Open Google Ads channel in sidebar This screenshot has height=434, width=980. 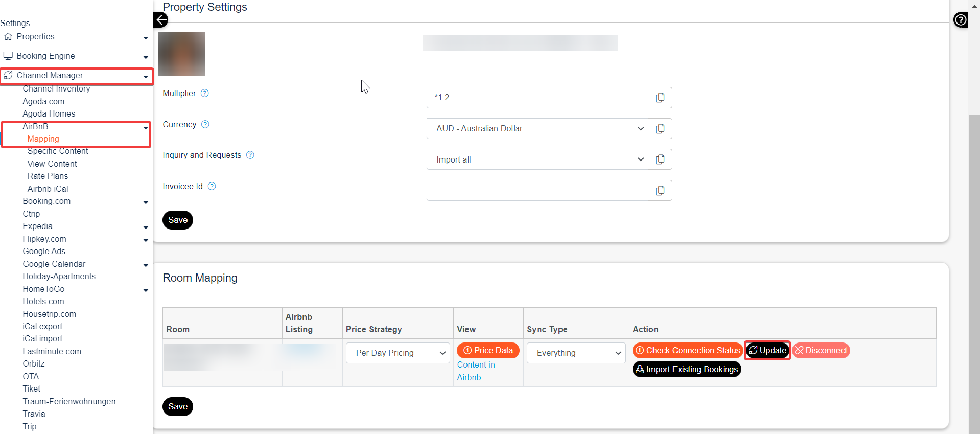(x=44, y=251)
